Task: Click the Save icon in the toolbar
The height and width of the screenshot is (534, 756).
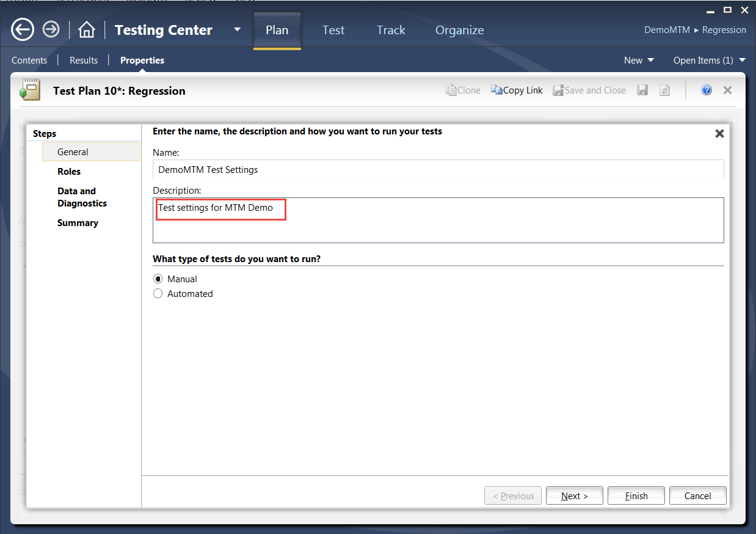Action: pos(642,90)
